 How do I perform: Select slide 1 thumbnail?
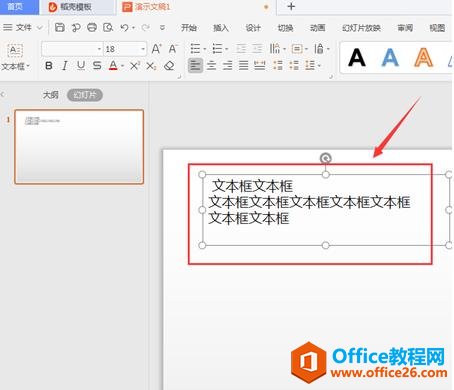pyautogui.click(x=79, y=147)
